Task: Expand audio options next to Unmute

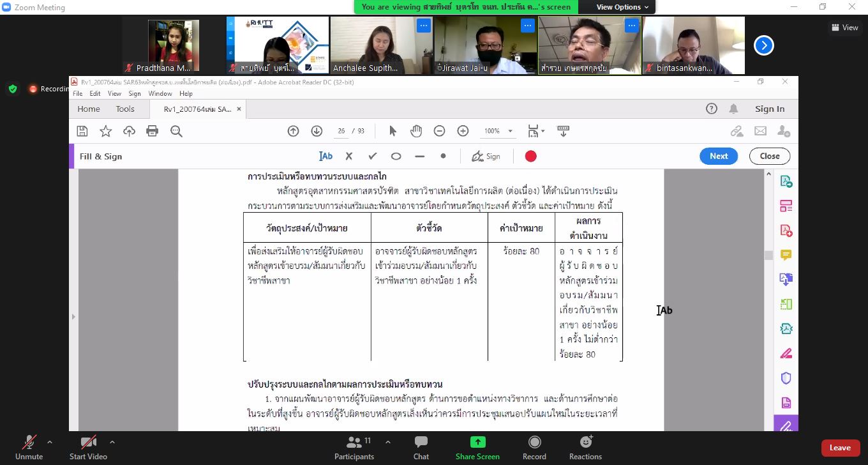Action: (x=50, y=442)
